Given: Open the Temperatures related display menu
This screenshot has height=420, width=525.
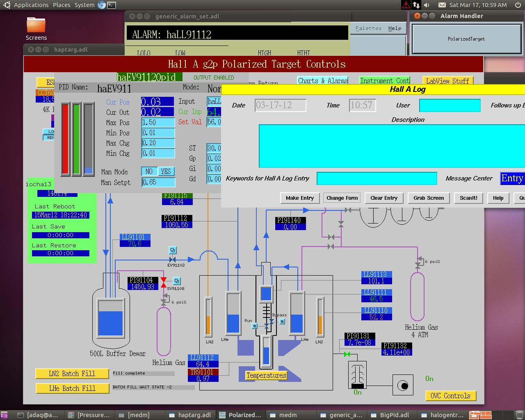Looking at the screenshot, I should point(266,375).
